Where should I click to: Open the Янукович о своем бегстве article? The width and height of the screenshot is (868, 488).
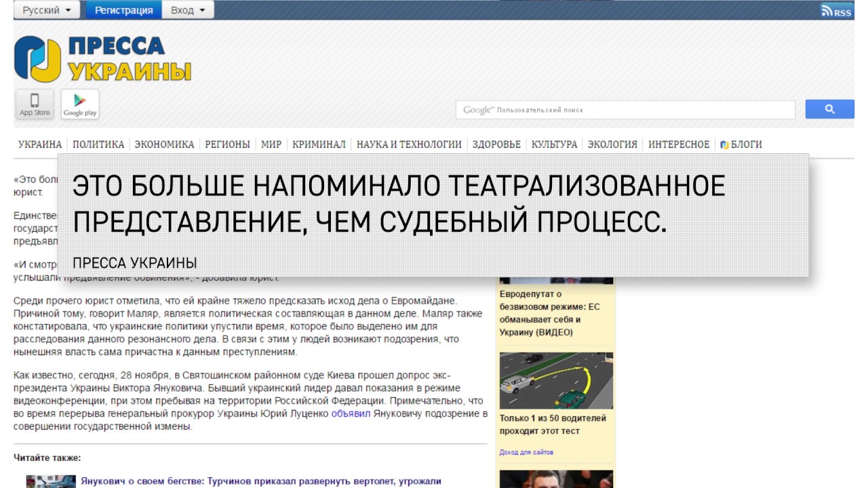pos(261,481)
